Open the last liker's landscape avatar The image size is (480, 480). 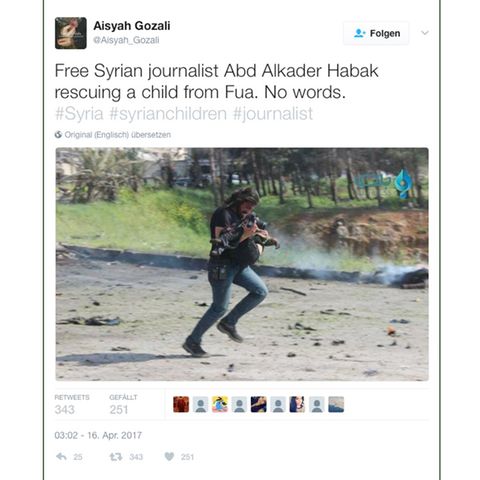point(336,404)
